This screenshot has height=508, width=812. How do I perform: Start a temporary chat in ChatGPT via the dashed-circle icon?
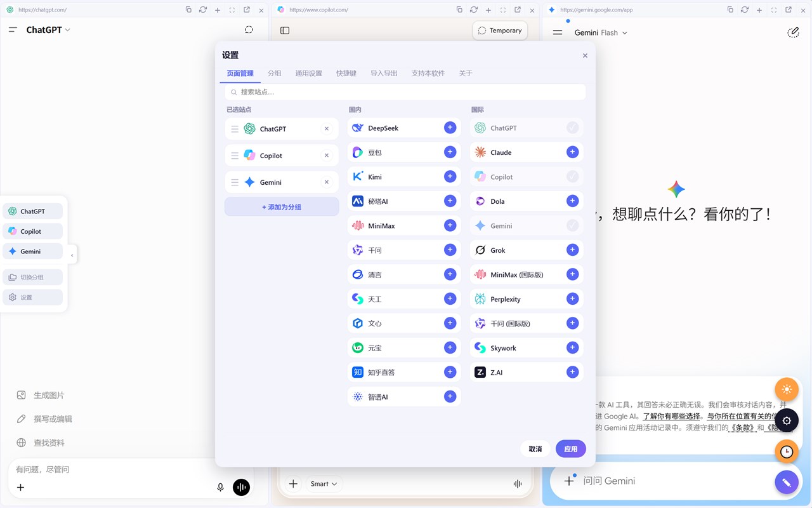(x=249, y=30)
